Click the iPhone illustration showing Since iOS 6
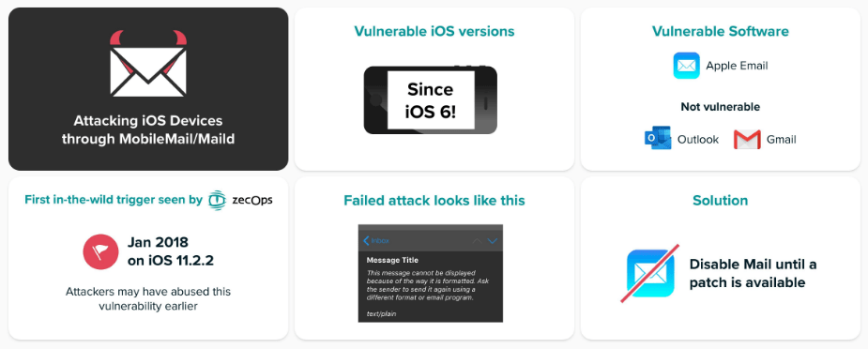Screen dimensions: 868x349 pyautogui.click(x=430, y=100)
